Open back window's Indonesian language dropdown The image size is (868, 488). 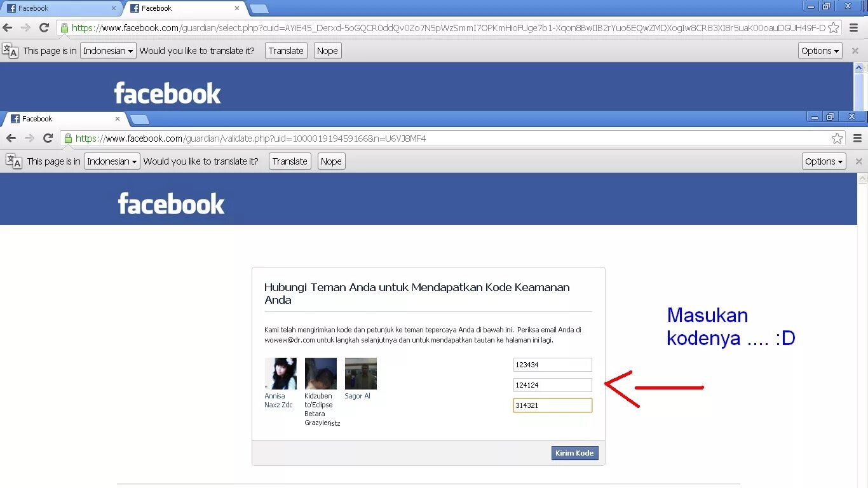click(108, 51)
